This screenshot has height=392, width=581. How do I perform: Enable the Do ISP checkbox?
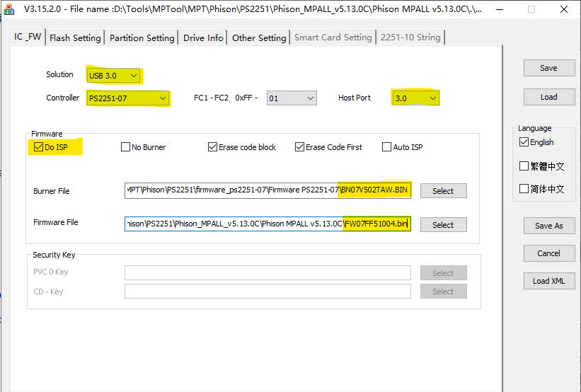[38, 147]
